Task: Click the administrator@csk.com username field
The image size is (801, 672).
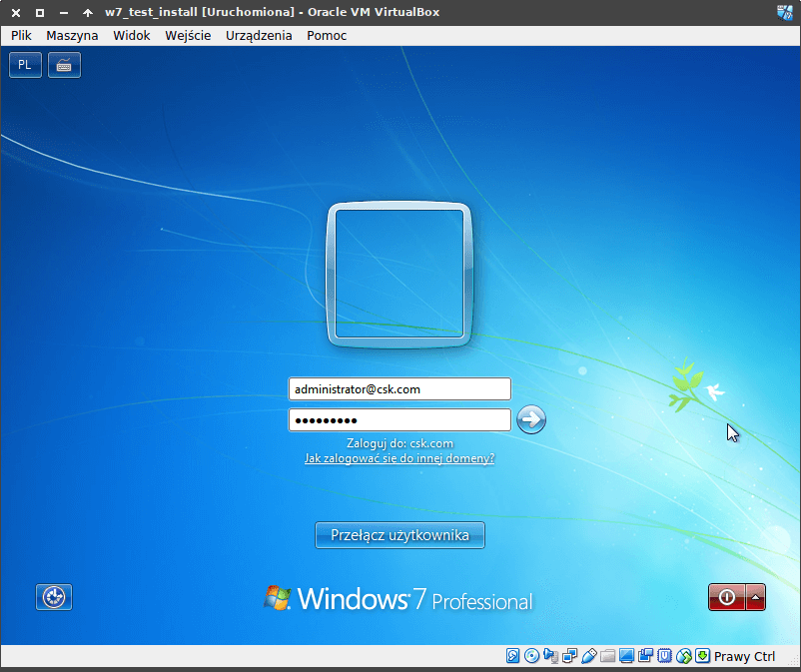Action: tap(400, 389)
